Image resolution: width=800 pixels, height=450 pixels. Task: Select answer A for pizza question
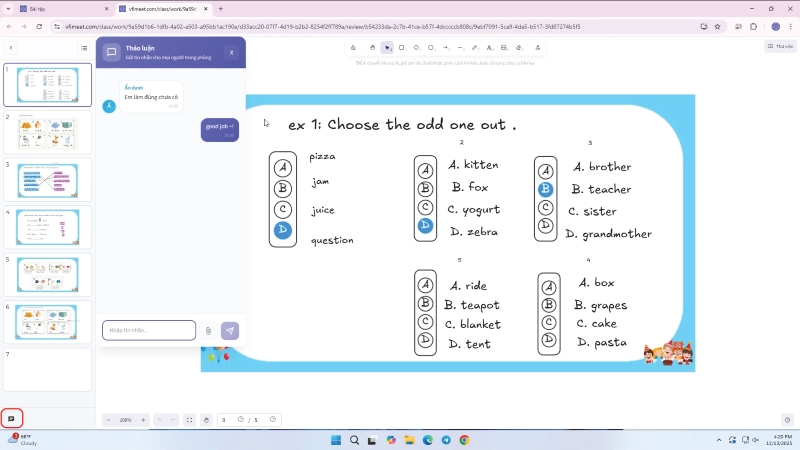click(x=283, y=168)
